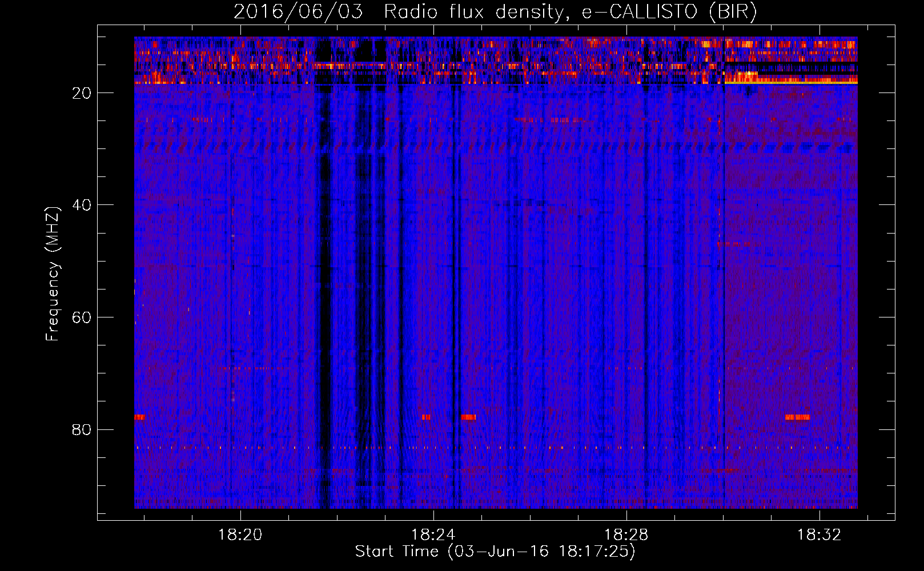Click the 20 MHz frequency tick label
This screenshot has height=571, width=924.
[82, 93]
